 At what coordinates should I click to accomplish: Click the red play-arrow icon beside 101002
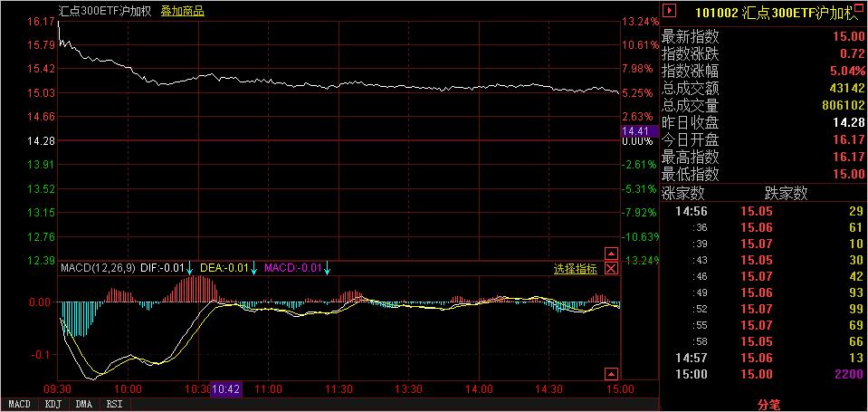point(671,10)
